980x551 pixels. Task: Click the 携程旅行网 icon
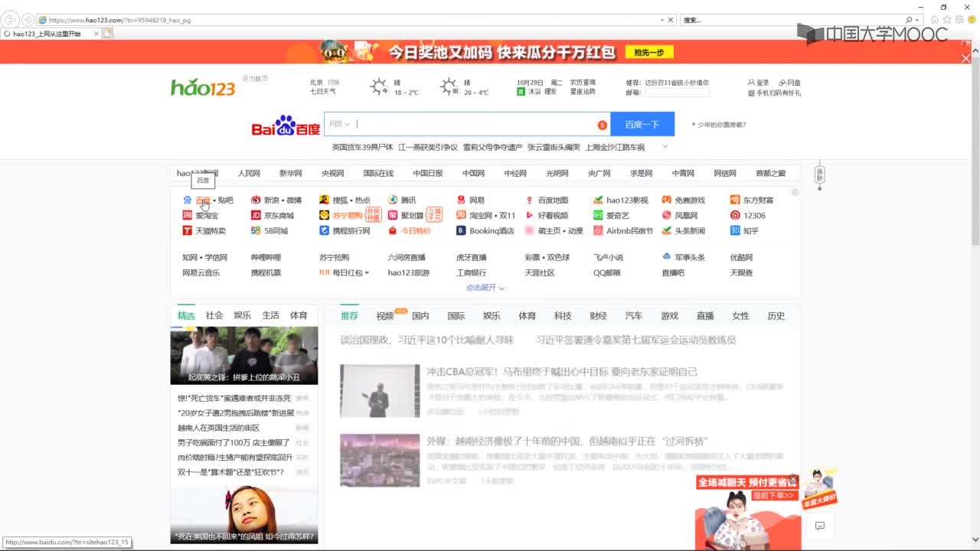pyautogui.click(x=324, y=230)
